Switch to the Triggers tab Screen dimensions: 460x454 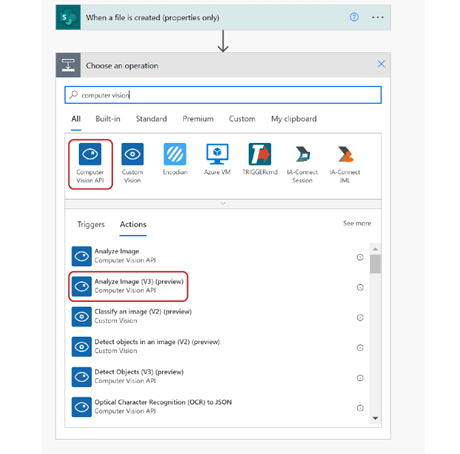coord(91,224)
